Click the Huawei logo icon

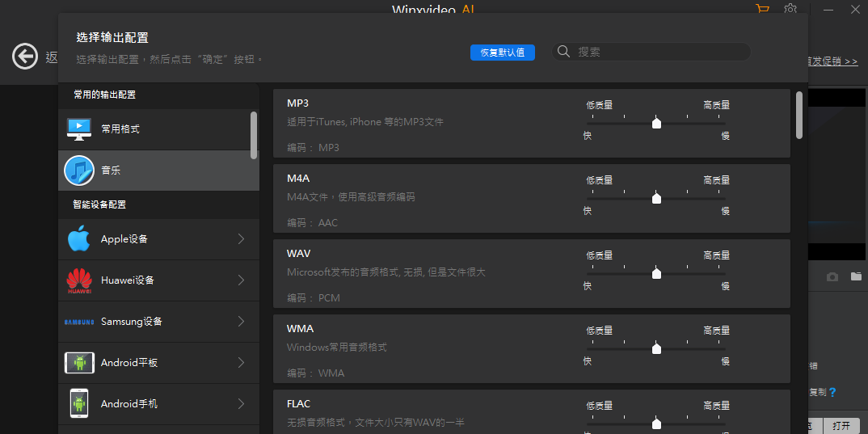[79, 280]
